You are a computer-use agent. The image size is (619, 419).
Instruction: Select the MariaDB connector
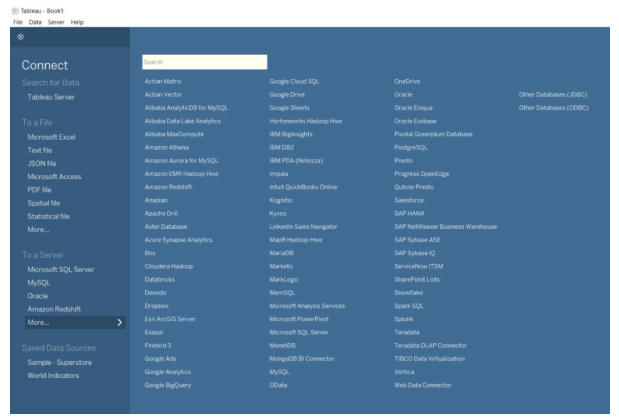coord(281,253)
